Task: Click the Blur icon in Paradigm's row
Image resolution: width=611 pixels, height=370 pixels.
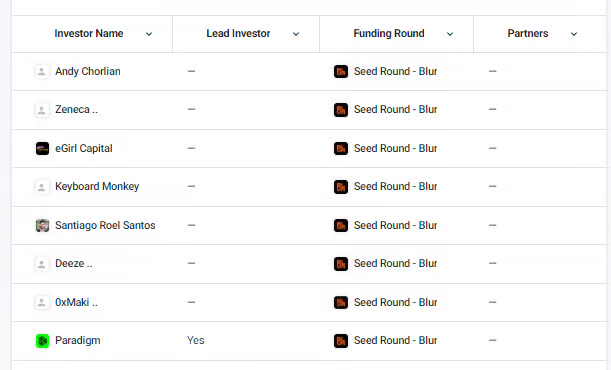Action: 341,341
